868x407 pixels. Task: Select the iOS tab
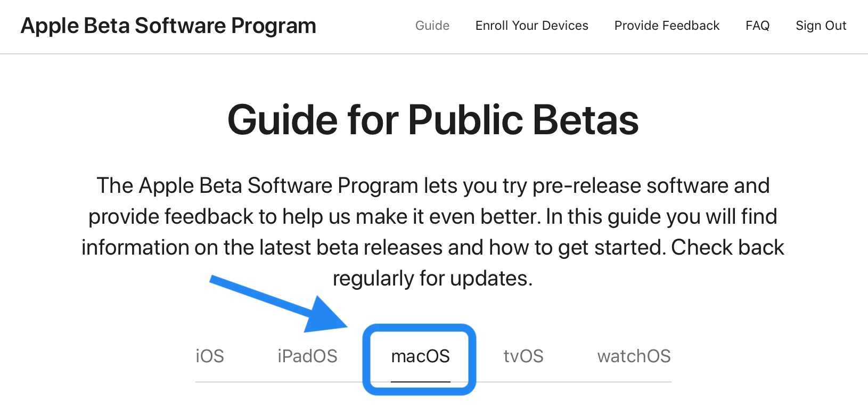209,356
